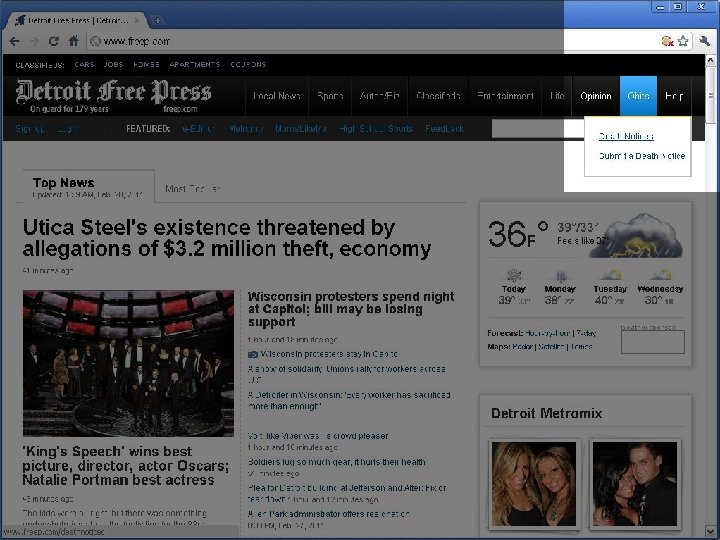Open the Detroiter in Wisconsin story link

pos(349,400)
